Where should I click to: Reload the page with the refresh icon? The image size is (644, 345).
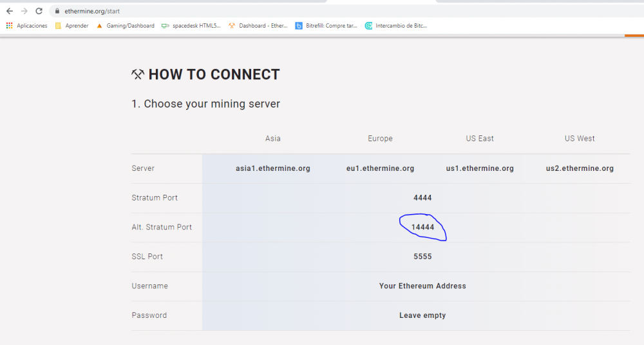(x=39, y=11)
